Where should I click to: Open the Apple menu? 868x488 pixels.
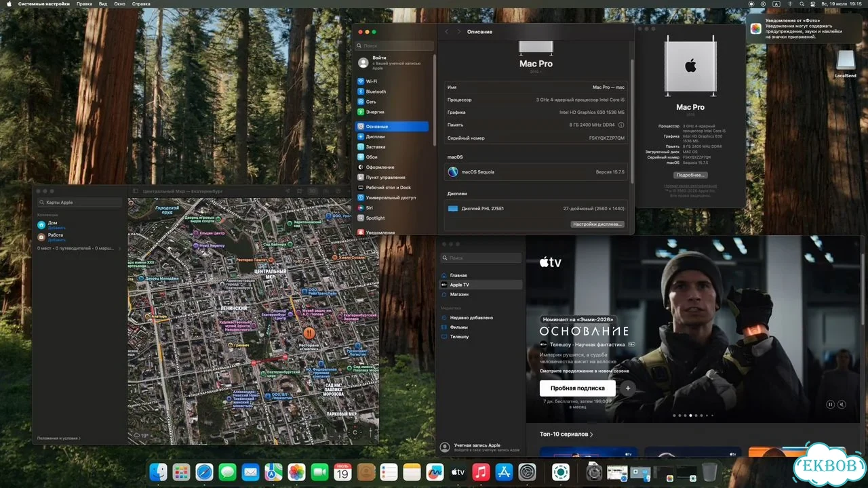7,3
